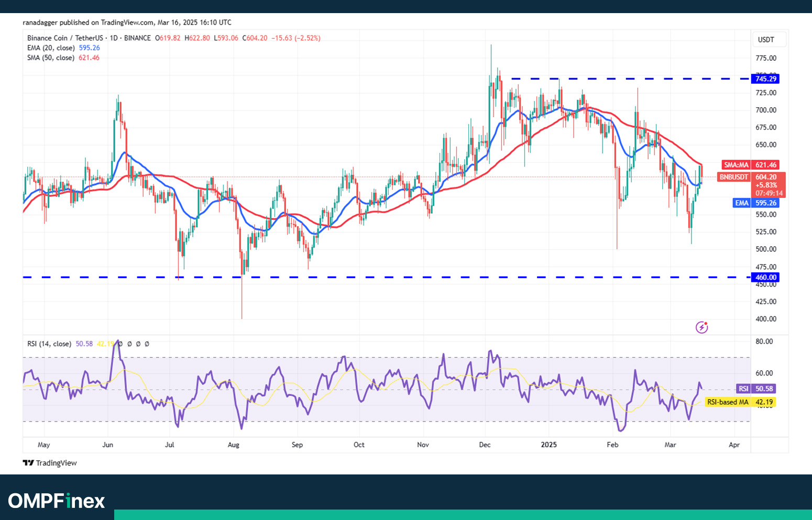
Task: Click the 745.29 blue price label
Action: (x=765, y=79)
